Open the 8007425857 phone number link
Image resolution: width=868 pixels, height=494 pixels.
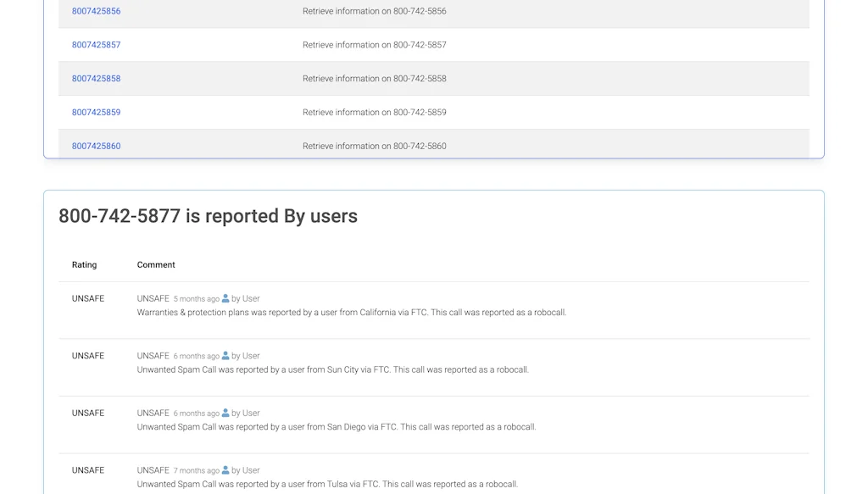[x=96, y=44]
